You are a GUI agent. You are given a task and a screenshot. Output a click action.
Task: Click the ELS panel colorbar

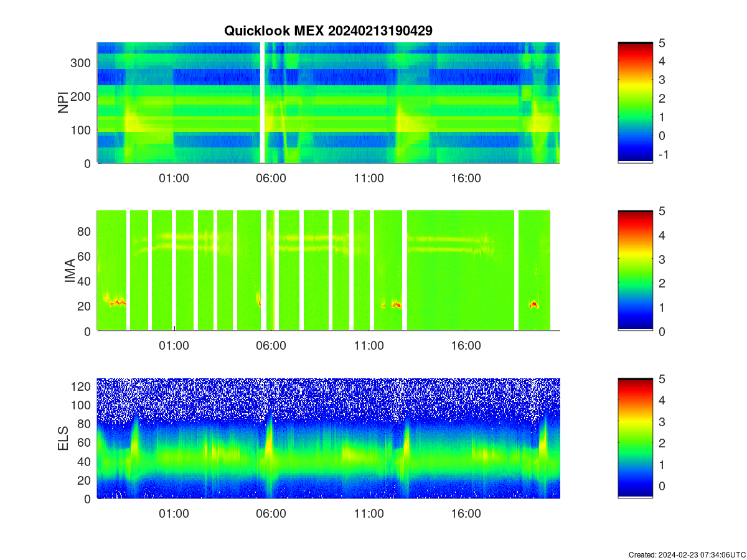[x=635, y=438]
